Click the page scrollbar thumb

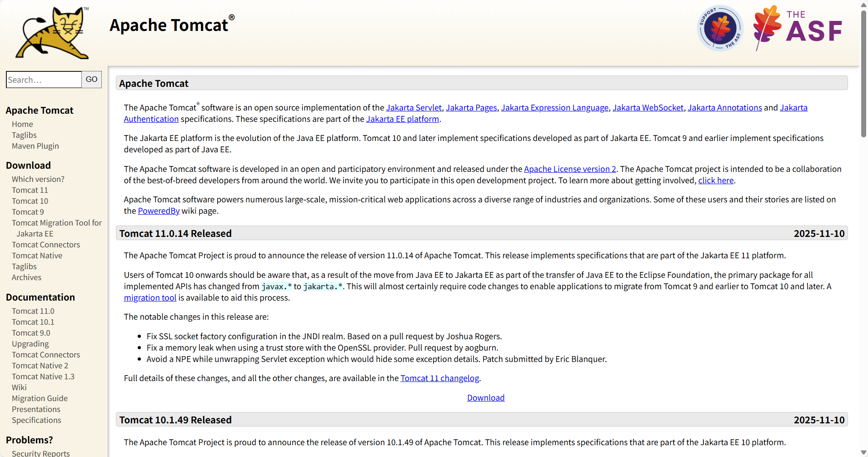coord(863,73)
